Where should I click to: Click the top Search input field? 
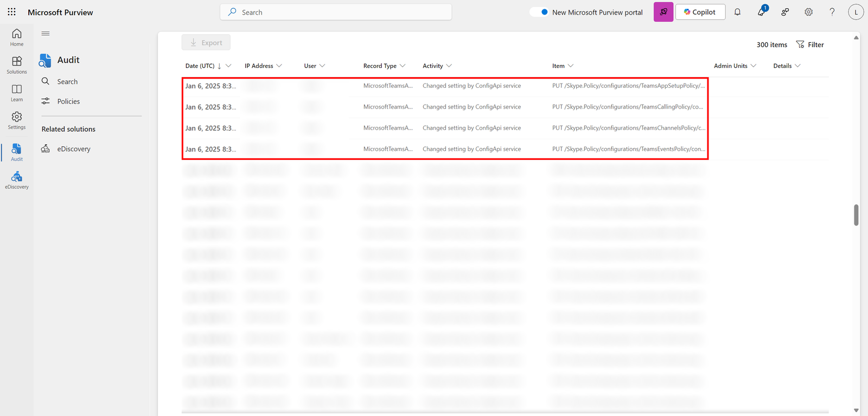(x=336, y=12)
